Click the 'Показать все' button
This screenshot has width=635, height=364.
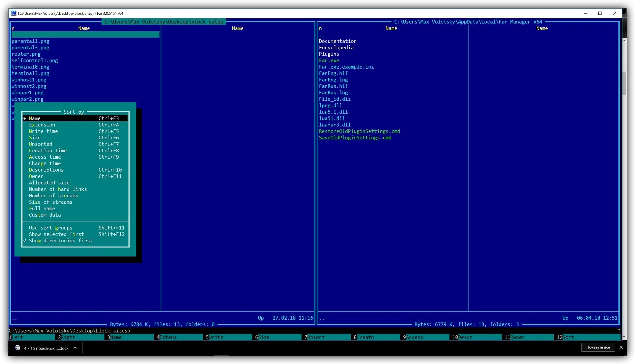(598, 347)
